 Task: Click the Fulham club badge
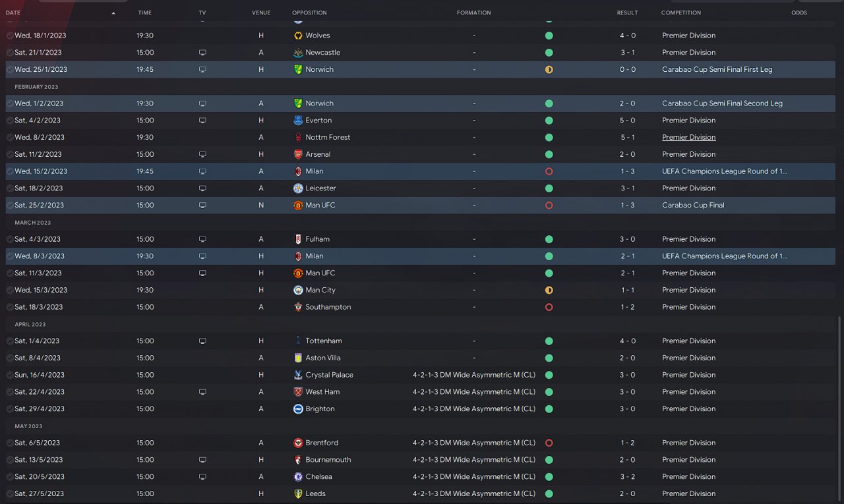click(x=298, y=239)
